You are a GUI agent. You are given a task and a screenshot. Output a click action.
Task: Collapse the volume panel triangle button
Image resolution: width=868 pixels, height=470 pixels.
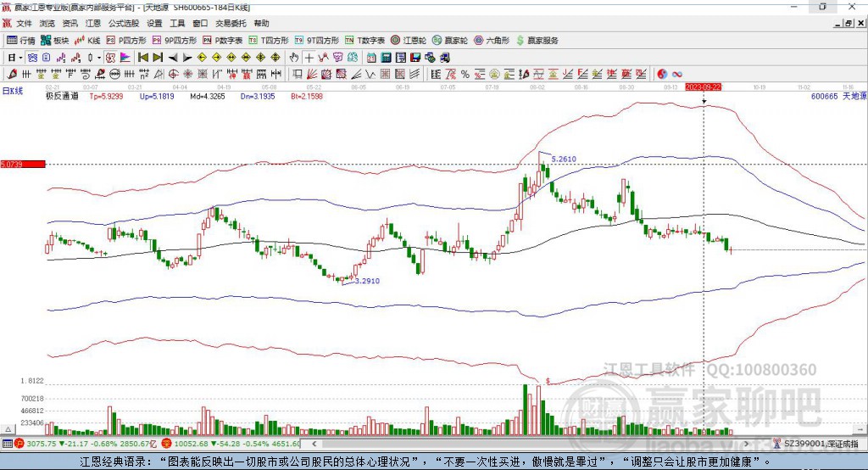point(8,429)
